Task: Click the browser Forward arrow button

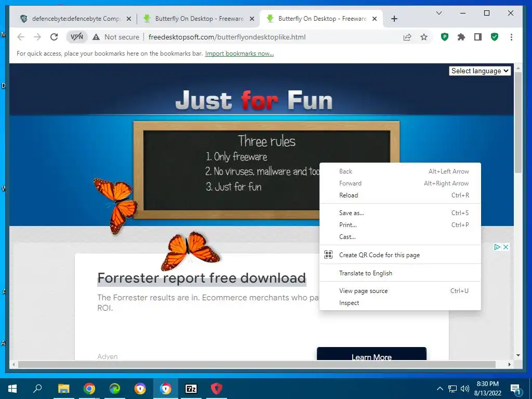Action: coord(37,37)
